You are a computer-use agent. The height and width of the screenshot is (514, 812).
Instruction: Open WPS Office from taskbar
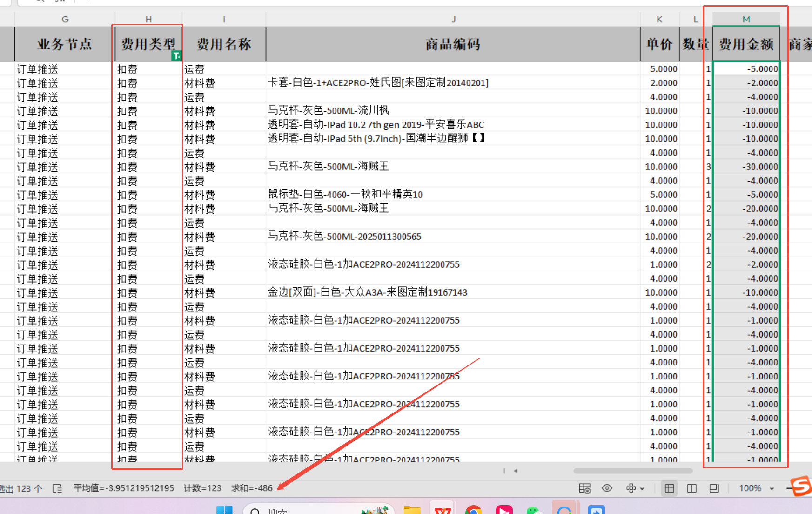442,510
